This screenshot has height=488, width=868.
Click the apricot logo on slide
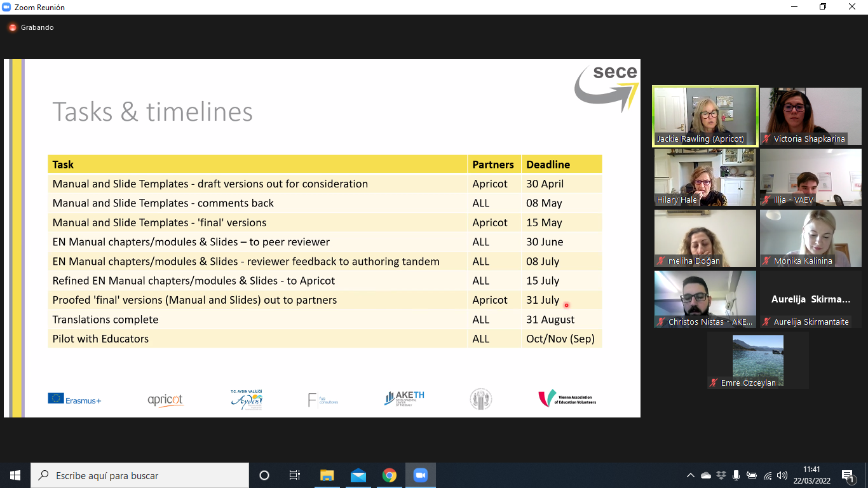[165, 400]
